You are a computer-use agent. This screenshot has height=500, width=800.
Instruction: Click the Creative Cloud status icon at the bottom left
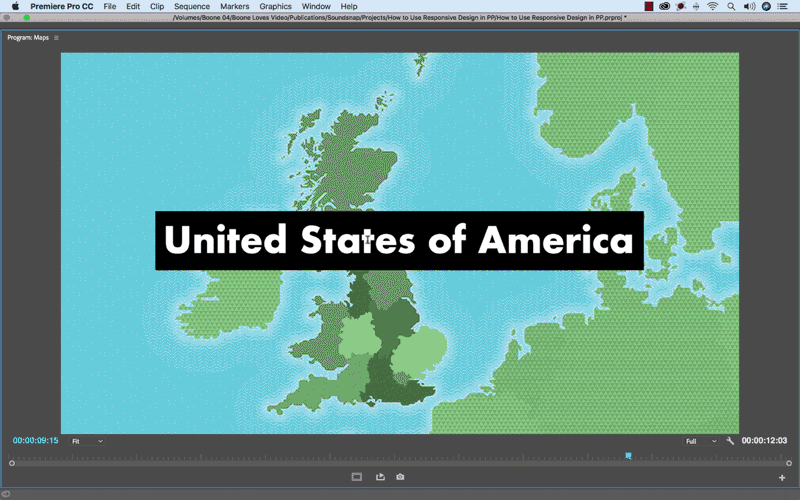6,494
